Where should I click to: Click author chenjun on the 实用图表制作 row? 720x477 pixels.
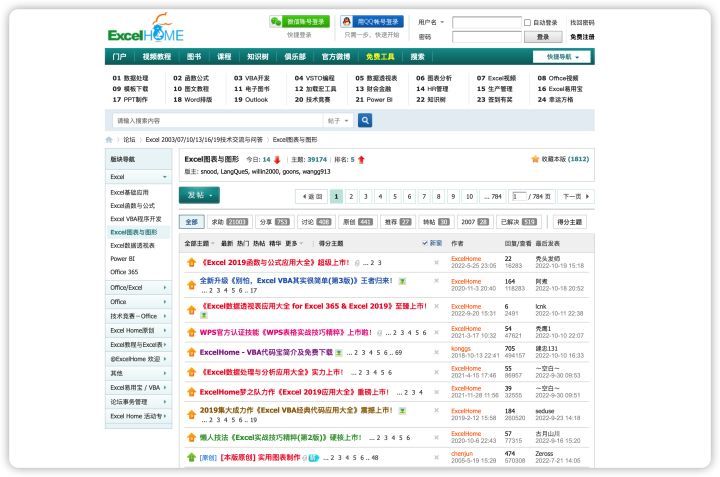point(462,454)
